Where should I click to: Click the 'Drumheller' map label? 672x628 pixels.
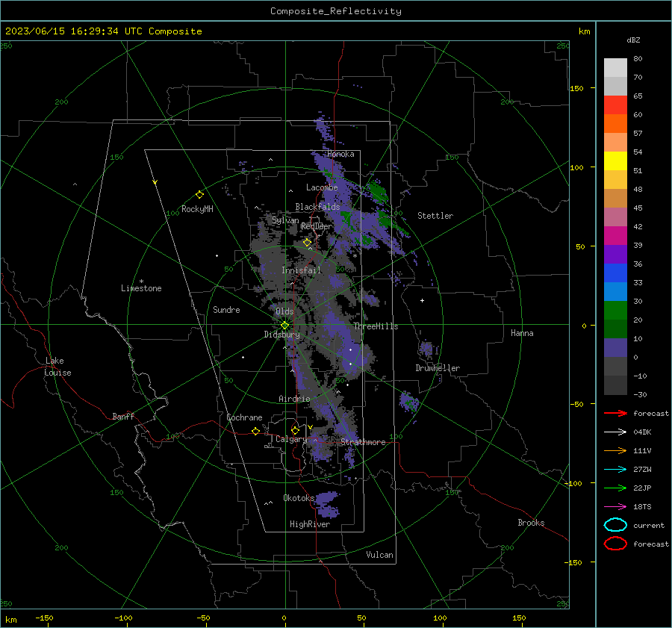(x=438, y=368)
